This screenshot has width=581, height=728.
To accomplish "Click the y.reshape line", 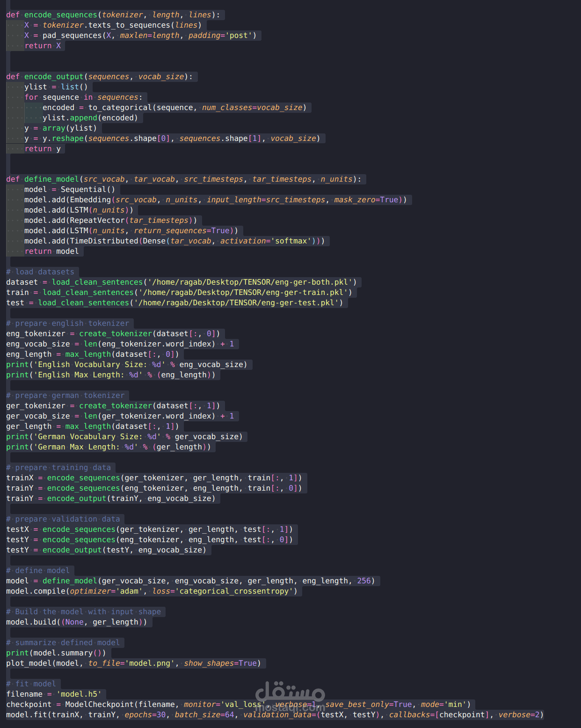I will 172,139.
